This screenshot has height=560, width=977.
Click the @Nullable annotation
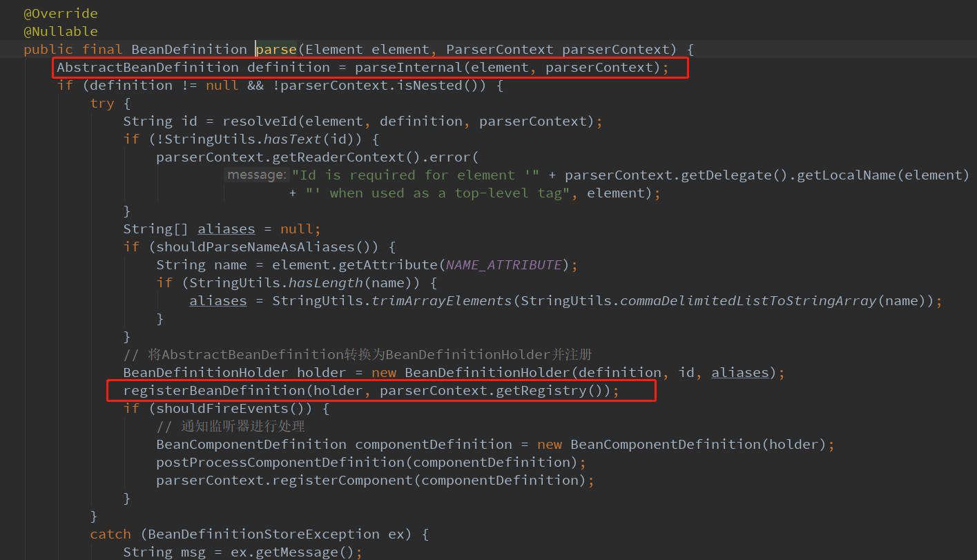(x=61, y=31)
